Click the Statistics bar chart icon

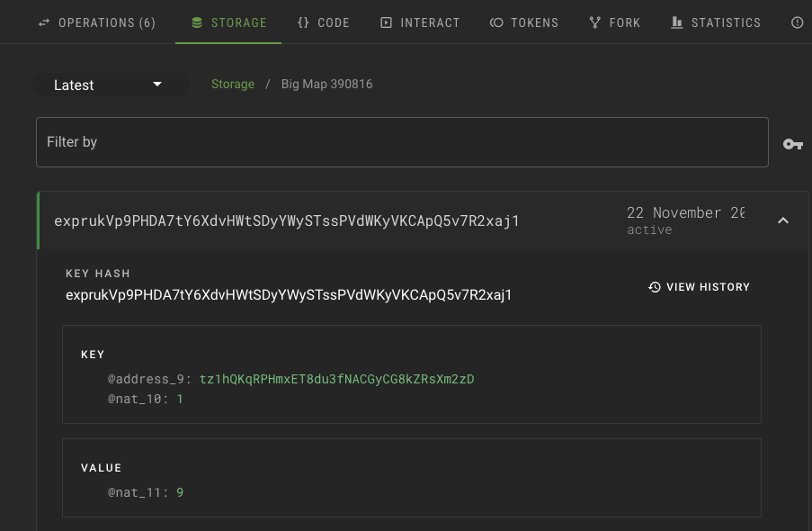click(x=676, y=22)
